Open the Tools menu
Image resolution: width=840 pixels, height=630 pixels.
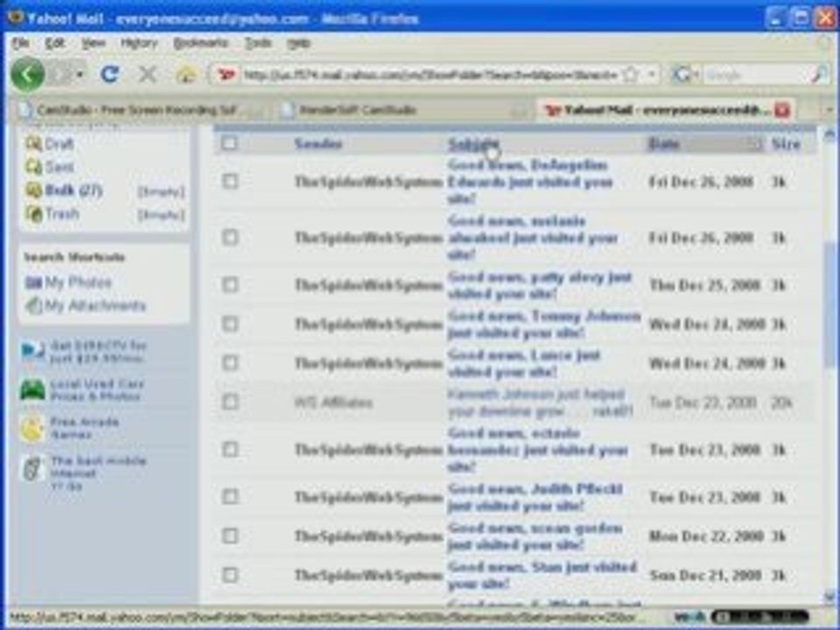[x=257, y=43]
